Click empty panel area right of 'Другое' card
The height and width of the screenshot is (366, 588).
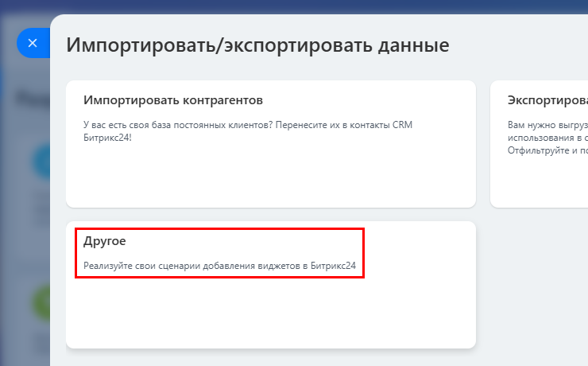point(532,286)
